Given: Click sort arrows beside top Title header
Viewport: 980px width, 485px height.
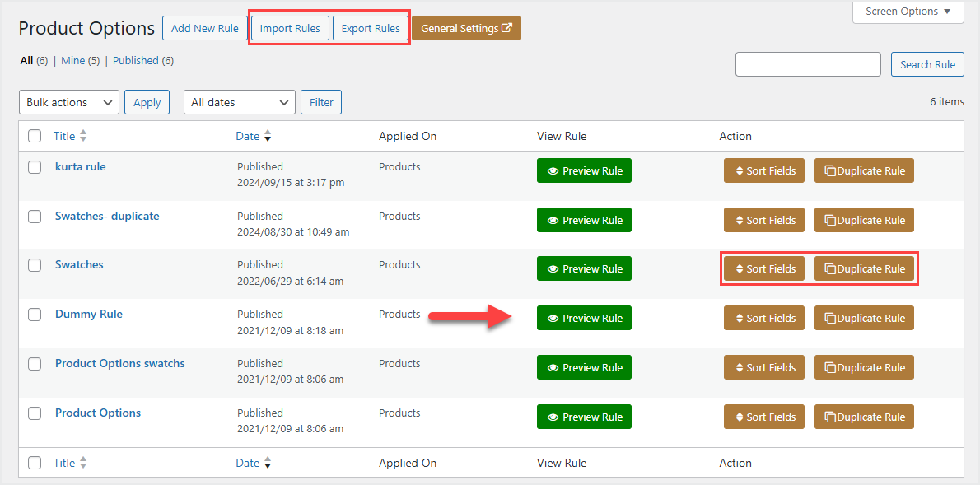Looking at the screenshot, I should [83, 137].
